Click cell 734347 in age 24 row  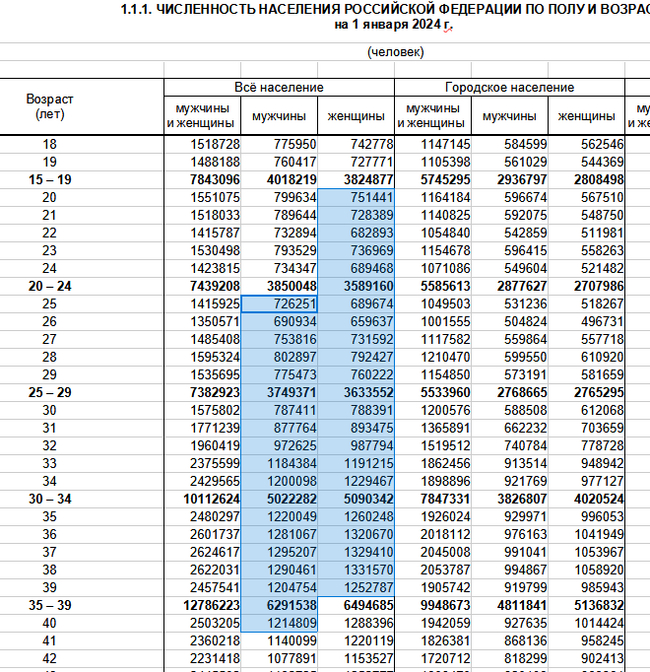tap(279, 268)
